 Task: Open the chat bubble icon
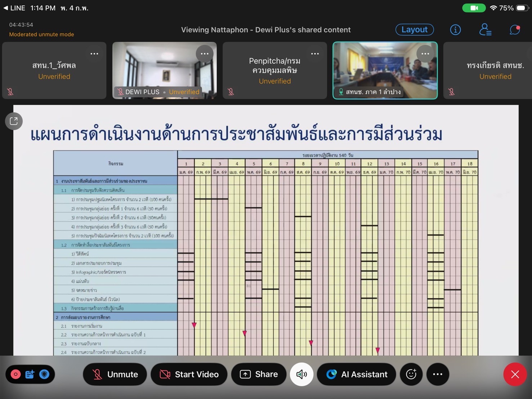point(515,30)
